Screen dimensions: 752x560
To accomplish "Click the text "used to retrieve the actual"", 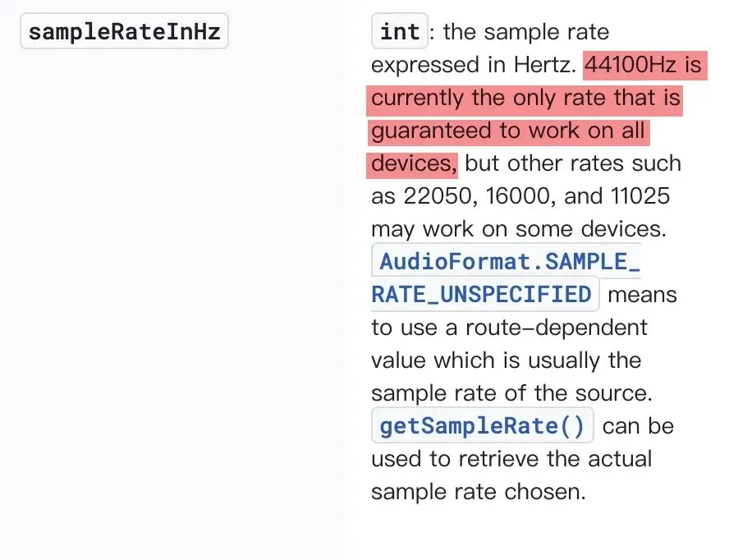I will (x=511, y=459).
